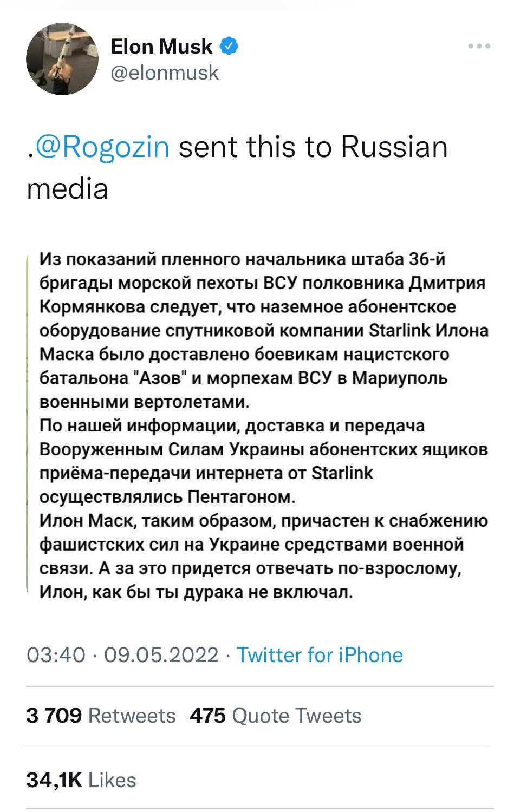Show the 34,1K Likes list
Image resolution: width=520 pixels, height=812 pixels.
pyautogui.click(x=81, y=780)
